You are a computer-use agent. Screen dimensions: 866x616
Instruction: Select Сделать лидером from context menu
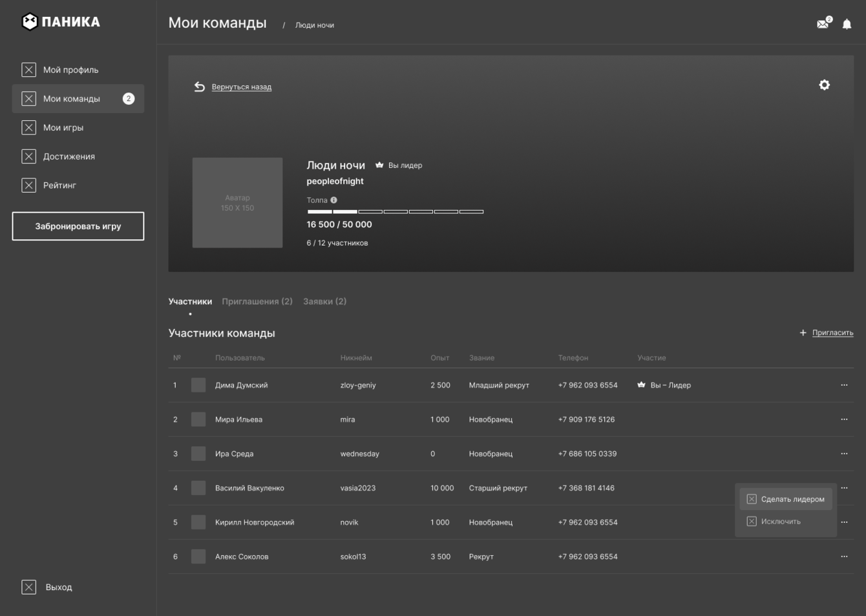click(787, 499)
